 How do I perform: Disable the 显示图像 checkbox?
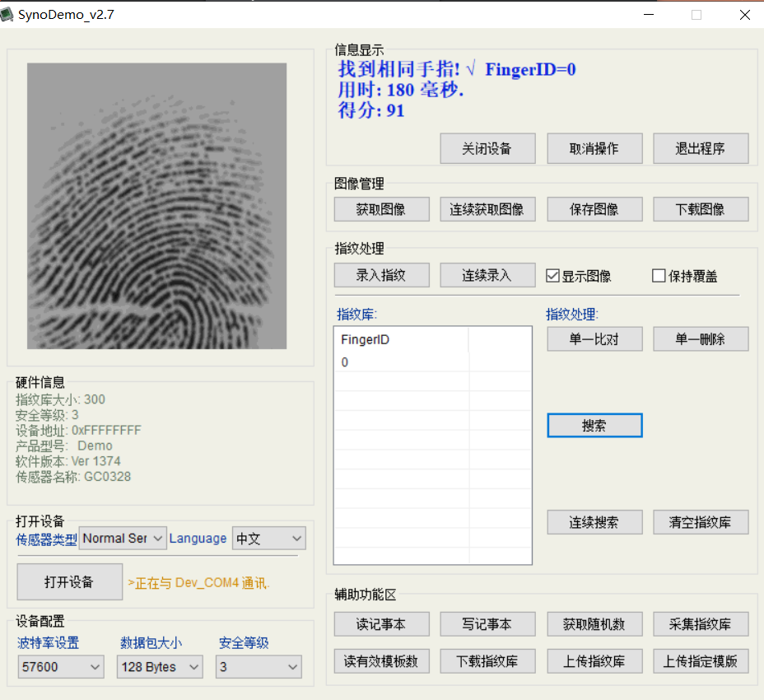552,275
